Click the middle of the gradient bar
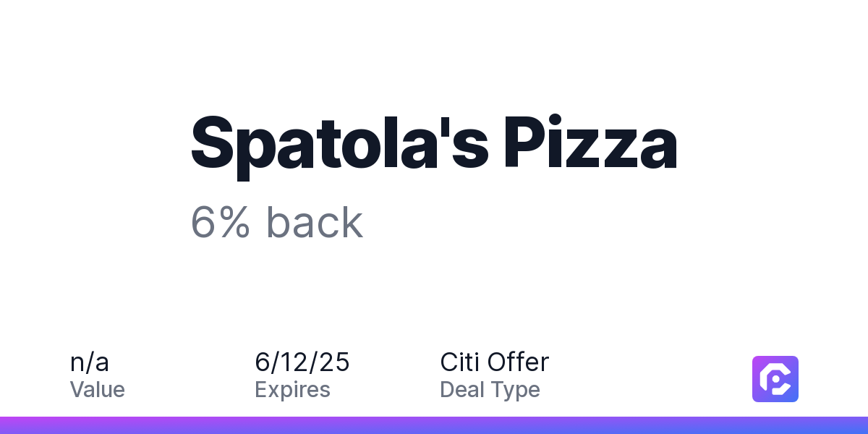 coord(434,425)
